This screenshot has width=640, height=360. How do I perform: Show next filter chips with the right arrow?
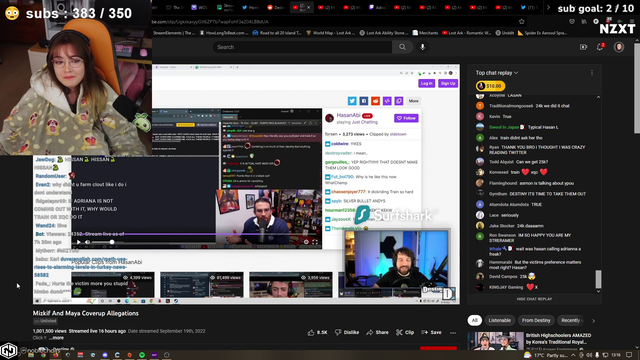click(593, 321)
